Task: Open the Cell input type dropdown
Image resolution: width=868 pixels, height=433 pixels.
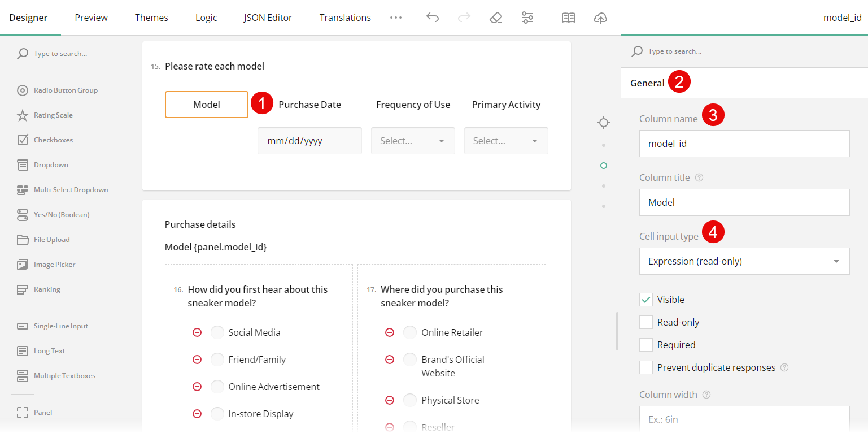Action: (x=744, y=261)
